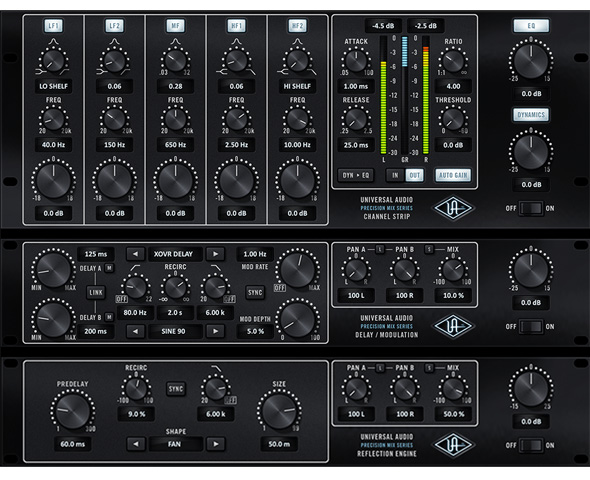590x480 pixels.
Task: Flip the Reflection Engine OFF/ON power switch
Action: (531, 445)
